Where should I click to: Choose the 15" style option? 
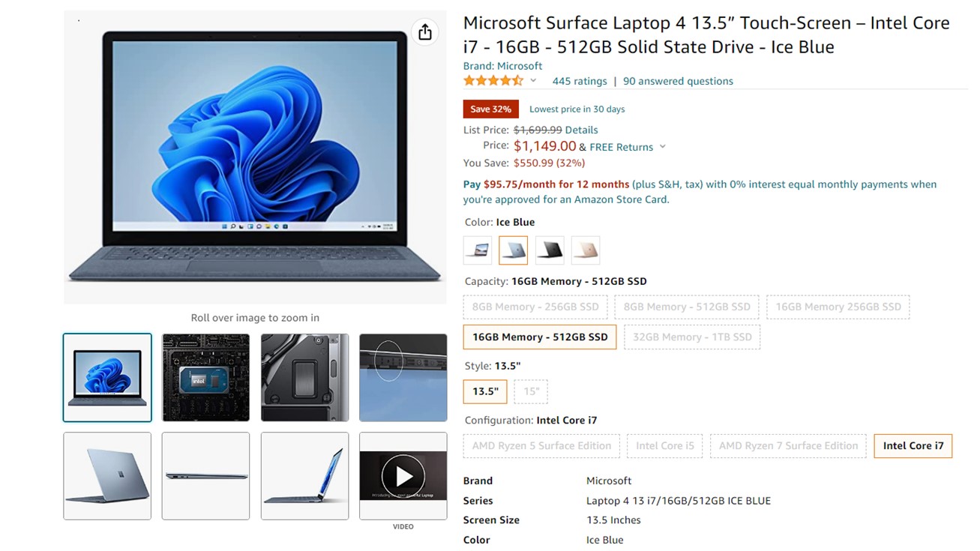531,391
